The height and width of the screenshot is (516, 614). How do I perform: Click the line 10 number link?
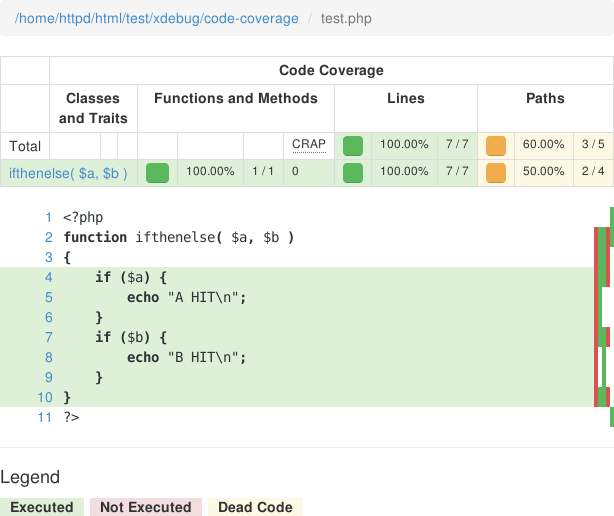(x=45, y=397)
